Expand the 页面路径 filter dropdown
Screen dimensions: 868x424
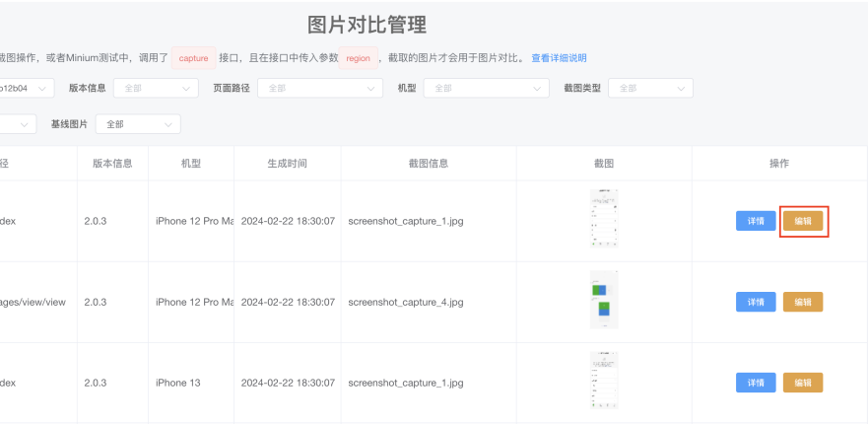click(320, 88)
